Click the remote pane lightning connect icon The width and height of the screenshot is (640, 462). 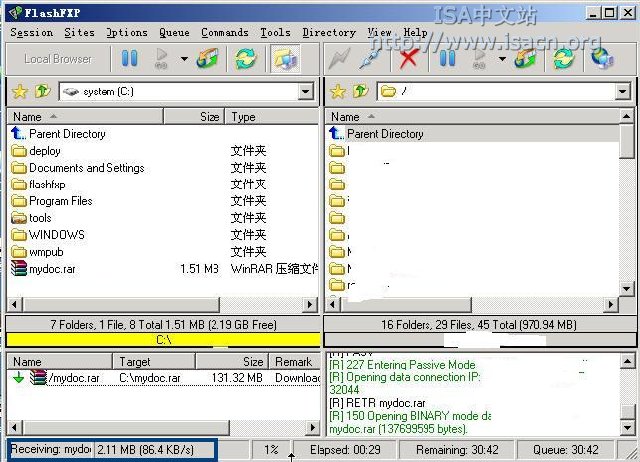(x=340, y=59)
